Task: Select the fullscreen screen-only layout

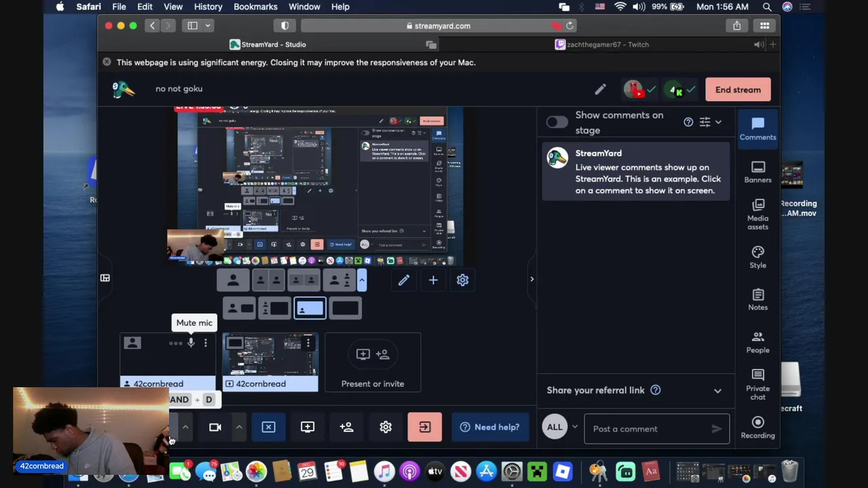Action: click(x=345, y=309)
